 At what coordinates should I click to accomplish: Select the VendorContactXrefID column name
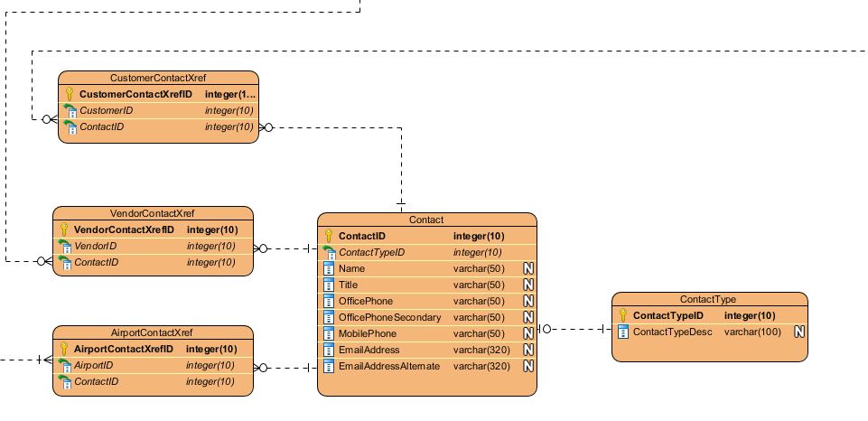[x=124, y=229]
